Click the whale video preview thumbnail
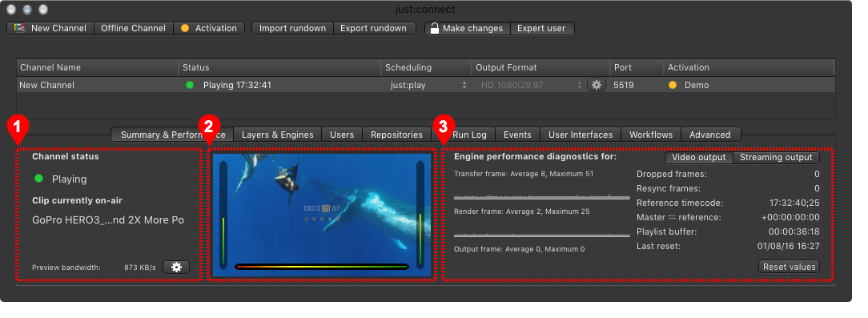 click(x=322, y=215)
